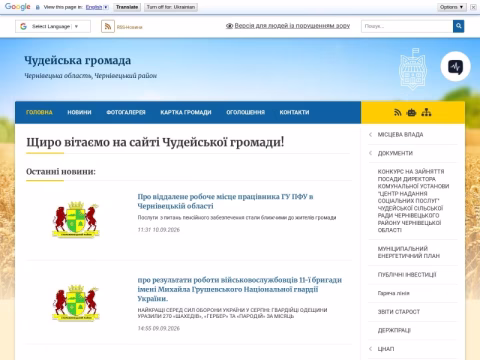Image resolution: width=480 pixels, height=360 pixels.
Task: Click the Останні новини heading
Action: 61,171
